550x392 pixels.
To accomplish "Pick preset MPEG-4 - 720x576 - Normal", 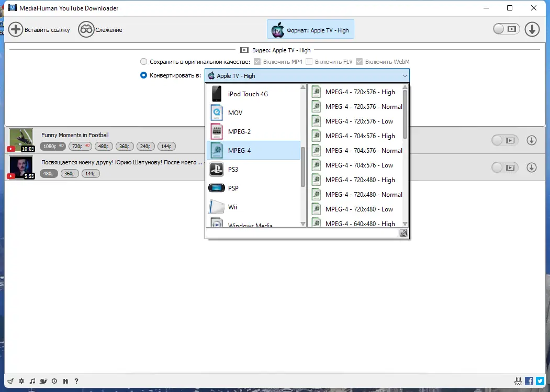I will tap(356, 107).
